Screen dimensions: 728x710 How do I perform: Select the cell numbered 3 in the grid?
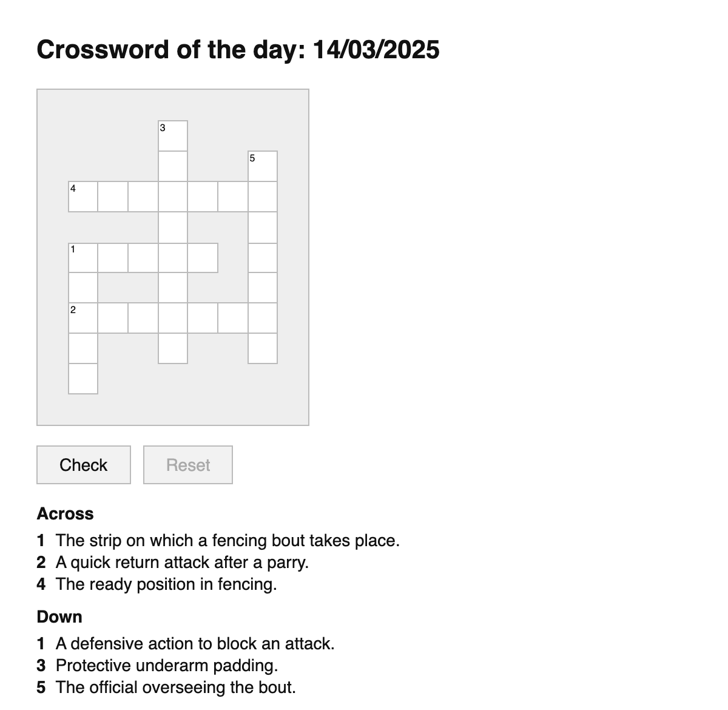point(172,135)
